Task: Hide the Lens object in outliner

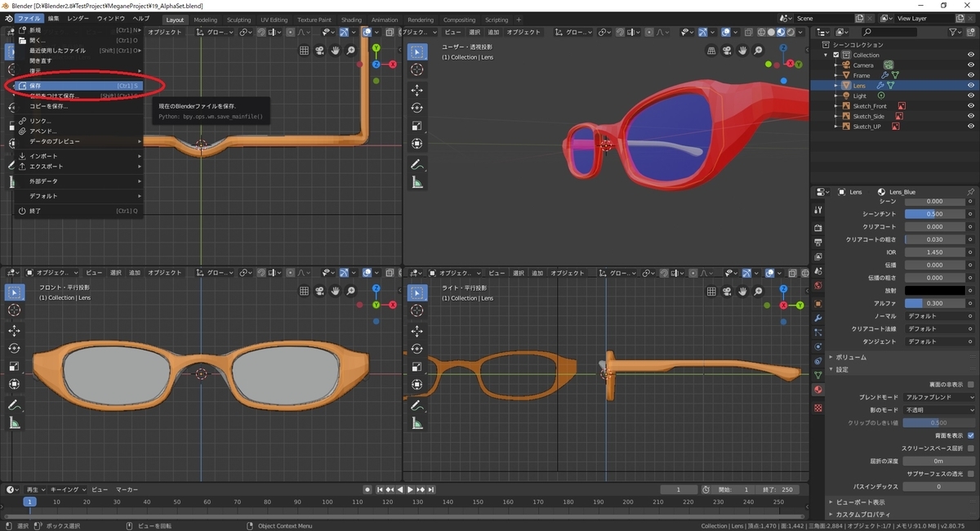Action: [971, 86]
